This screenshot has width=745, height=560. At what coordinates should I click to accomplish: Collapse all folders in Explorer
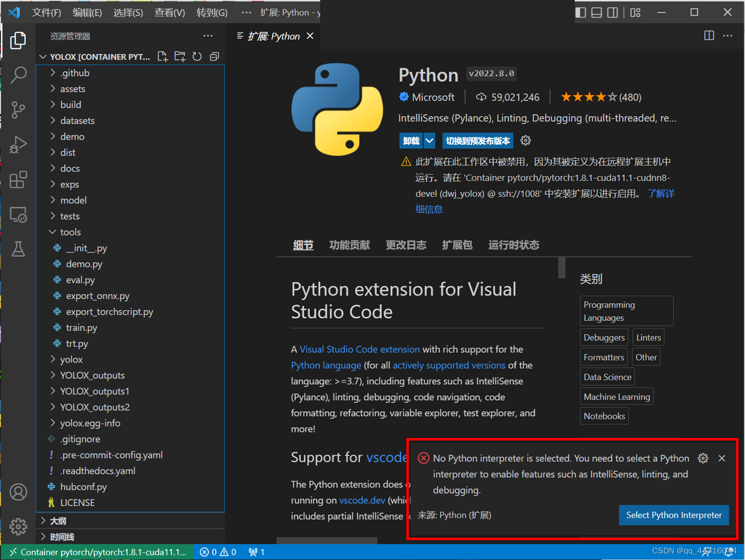[x=214, y=56]
